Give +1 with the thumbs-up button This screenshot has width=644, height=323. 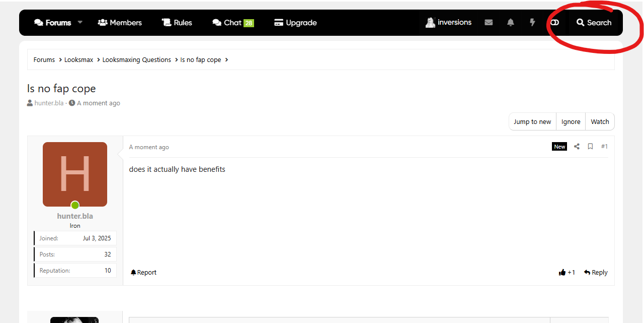click(567, 272)
